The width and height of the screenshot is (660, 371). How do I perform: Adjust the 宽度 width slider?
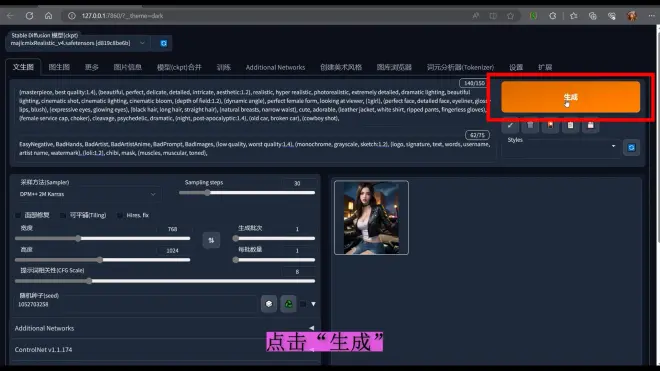[x=102, y=238]
